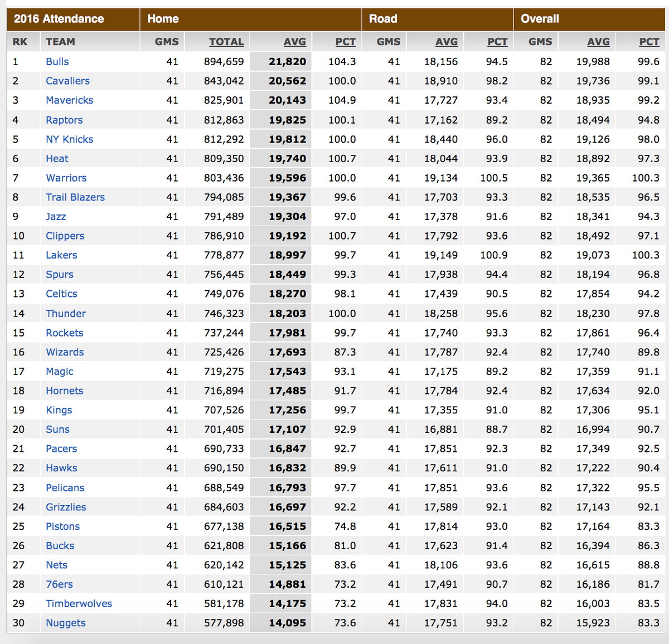The image size is (669, 644).
Task: Select Timberwolves home average 14,175
Action: (x=288, y=604)
